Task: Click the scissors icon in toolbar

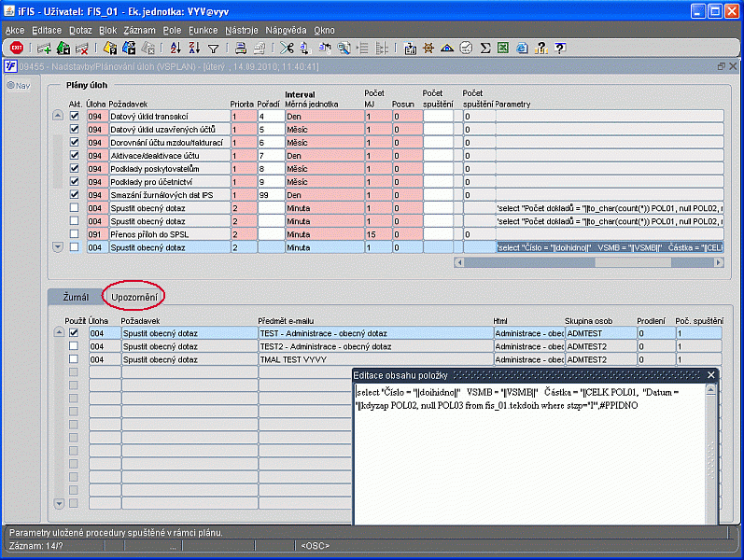Action: tap(287, 48)
